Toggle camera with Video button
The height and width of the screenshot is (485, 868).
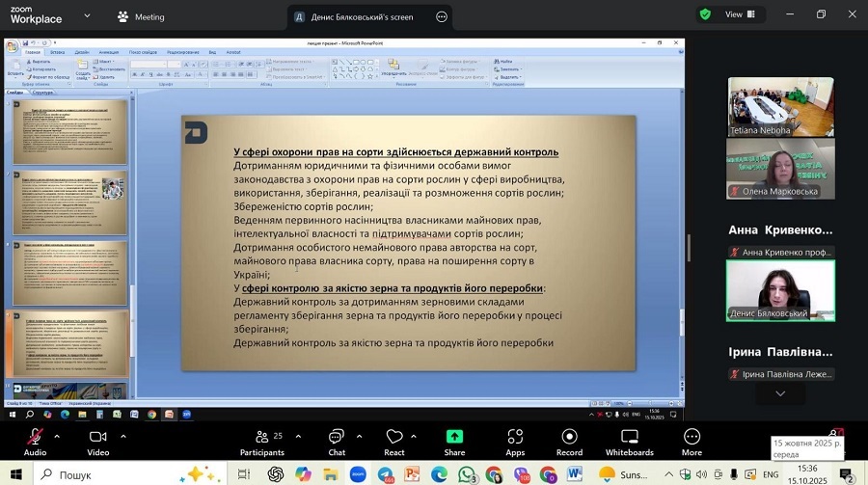coord(98,442)
